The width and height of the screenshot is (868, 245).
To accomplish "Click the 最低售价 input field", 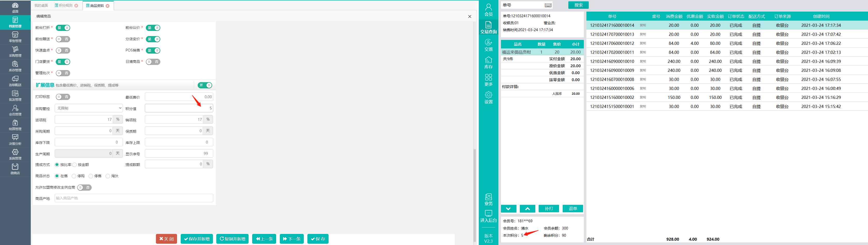I will pyautogui.click(x=179, y=97).
